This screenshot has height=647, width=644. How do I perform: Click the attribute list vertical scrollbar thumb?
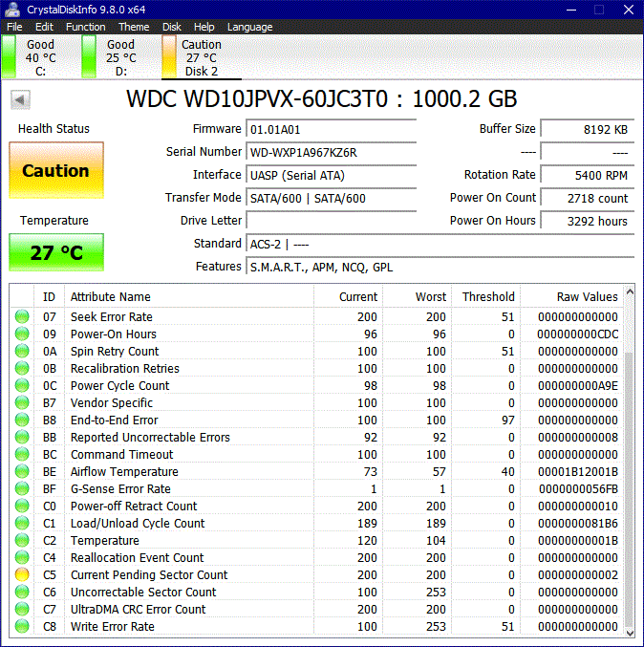(x=630, y=489)
